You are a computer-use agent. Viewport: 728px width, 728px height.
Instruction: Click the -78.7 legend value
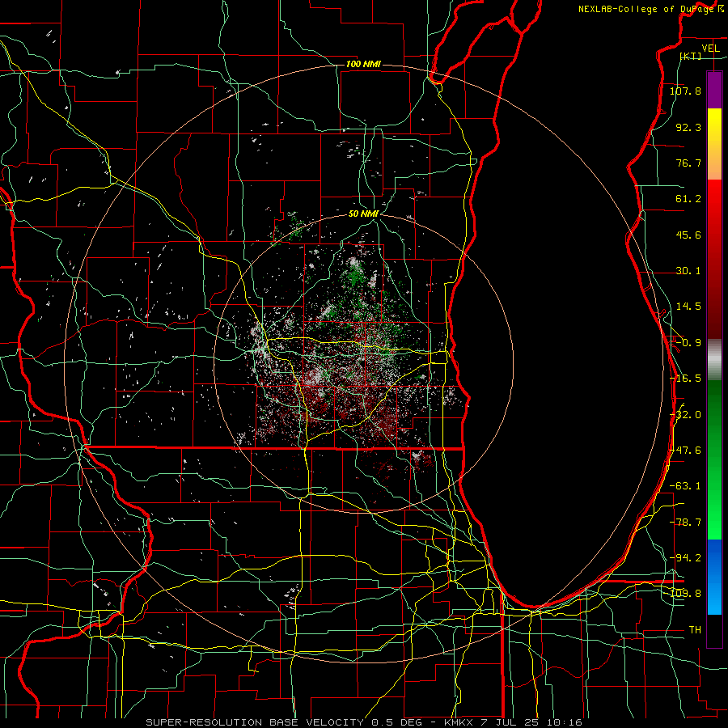[685, 523]
